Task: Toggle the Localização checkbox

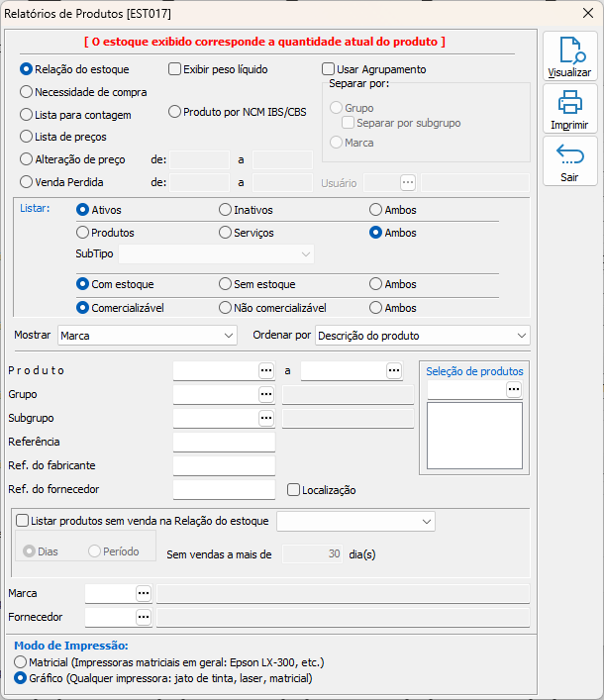Action: point(293,489)
